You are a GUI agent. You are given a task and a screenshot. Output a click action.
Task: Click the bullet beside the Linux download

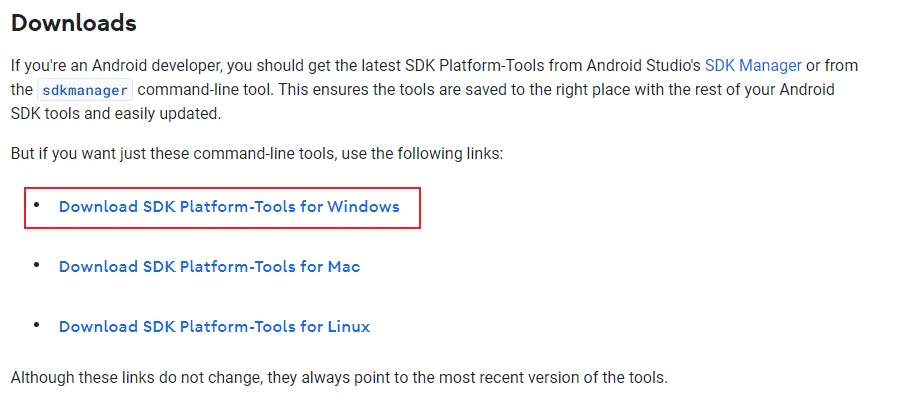(37, 325)
